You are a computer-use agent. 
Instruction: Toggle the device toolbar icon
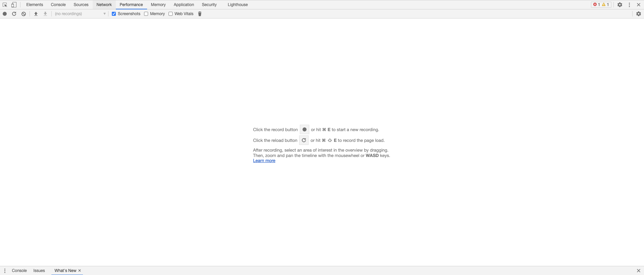point(14,5)
